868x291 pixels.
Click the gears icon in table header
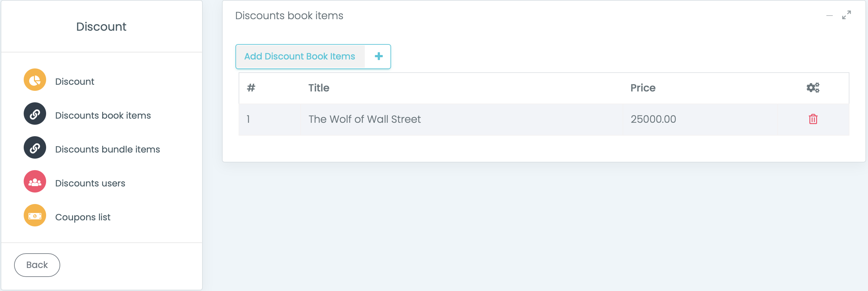click(813, 88)
